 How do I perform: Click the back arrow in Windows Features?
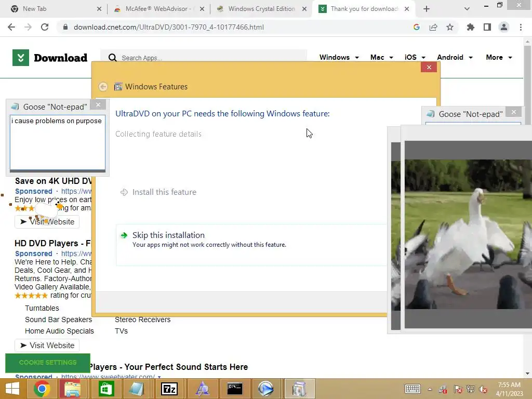point(103,87)
